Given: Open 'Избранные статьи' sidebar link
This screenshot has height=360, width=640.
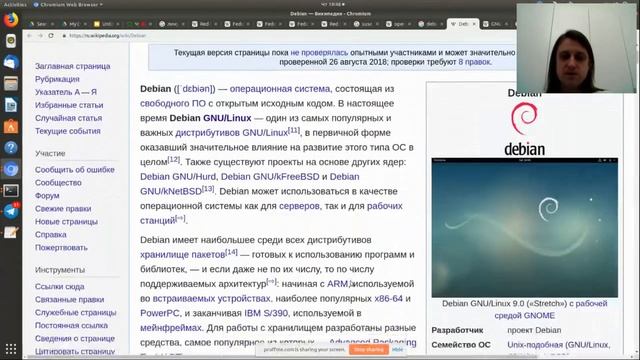Looking at the screenshot, I should click(x=69, y=105).
